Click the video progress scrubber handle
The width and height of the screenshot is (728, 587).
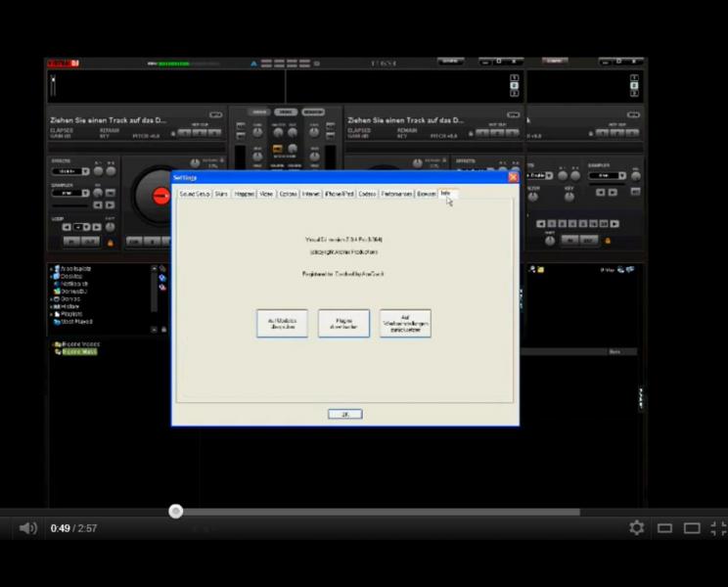pyautogui.click(x=175, y=512)
